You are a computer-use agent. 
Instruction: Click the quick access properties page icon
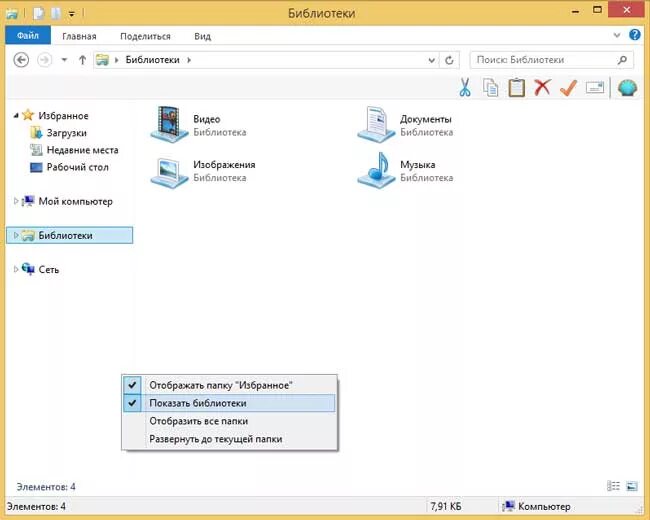click(x=39, y=14)
